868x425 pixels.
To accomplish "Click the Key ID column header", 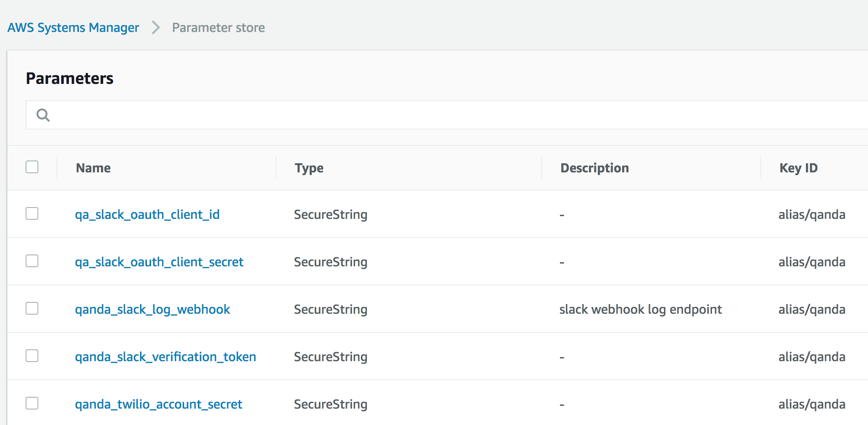I will [798, 168].
